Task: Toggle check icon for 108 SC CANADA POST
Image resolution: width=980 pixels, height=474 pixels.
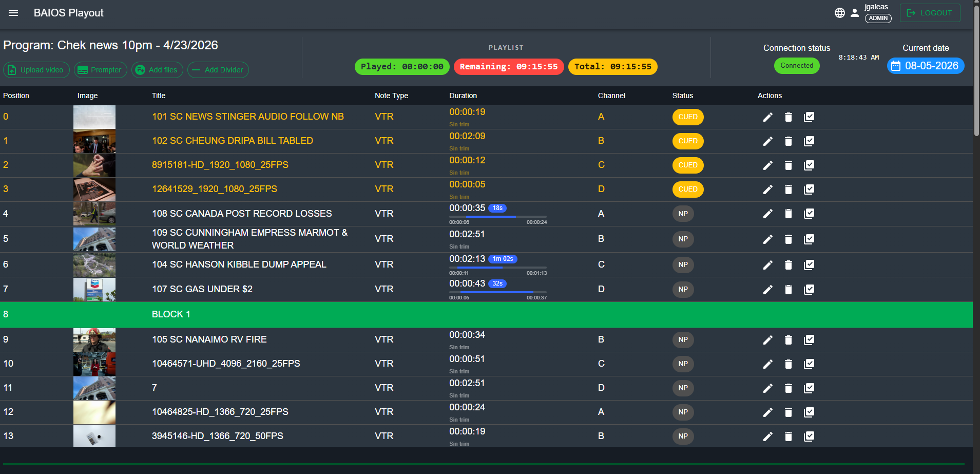Action: (809, 214)
